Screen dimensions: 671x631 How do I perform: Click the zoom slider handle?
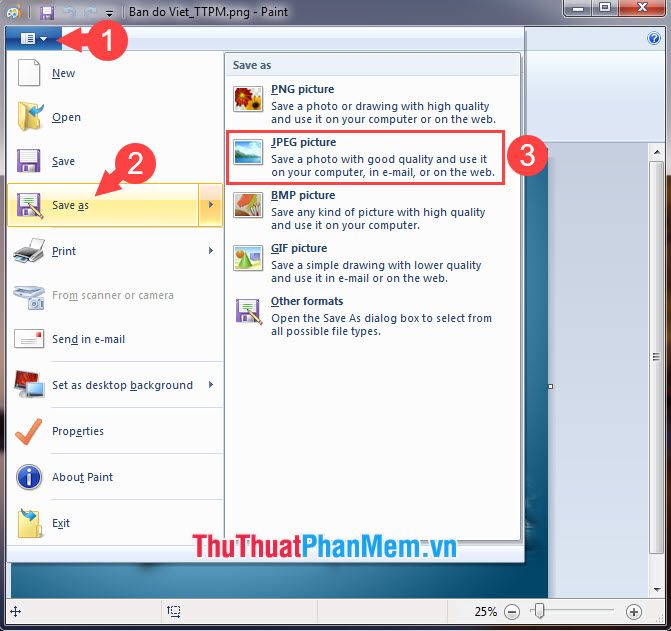click(x=539, y=611)
